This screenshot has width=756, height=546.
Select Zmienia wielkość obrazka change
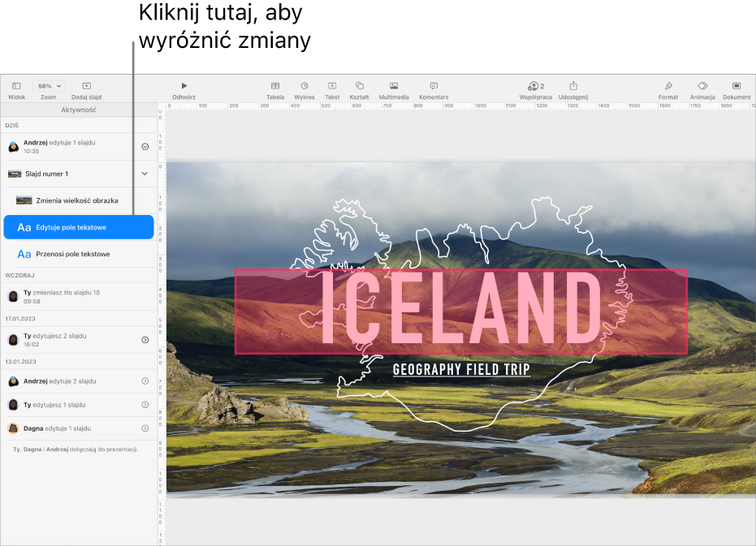click(80, 200)
